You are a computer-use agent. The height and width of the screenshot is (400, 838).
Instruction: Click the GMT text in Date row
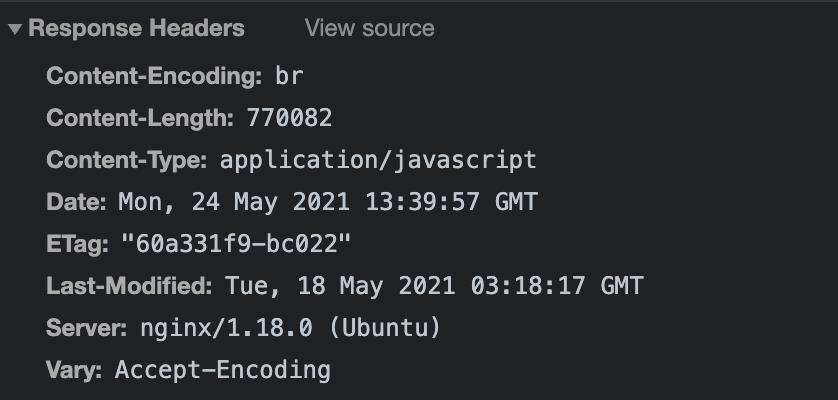[x=516, y=202]
